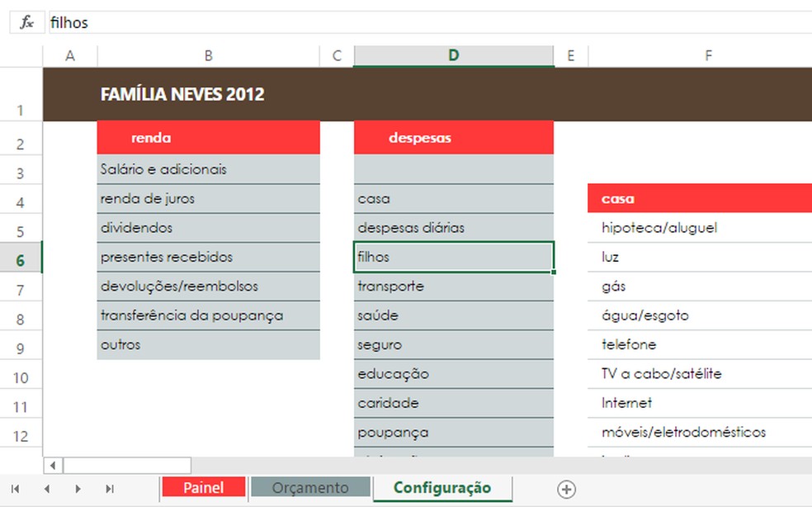Image resolution: width=812 pixels, height=507 pixels.
Task: Select column D by clicking its header
Action: click(453, 55)
